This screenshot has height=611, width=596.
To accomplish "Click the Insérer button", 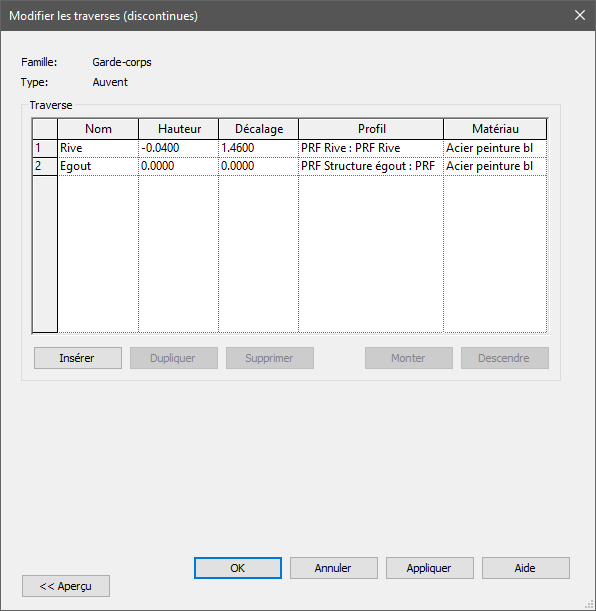I will point(78,358).
